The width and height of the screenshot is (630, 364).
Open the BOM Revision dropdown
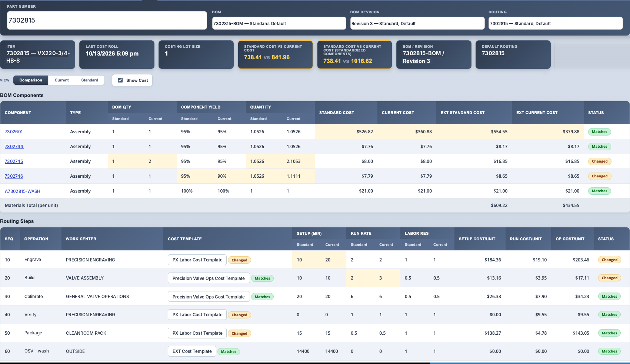417,23
